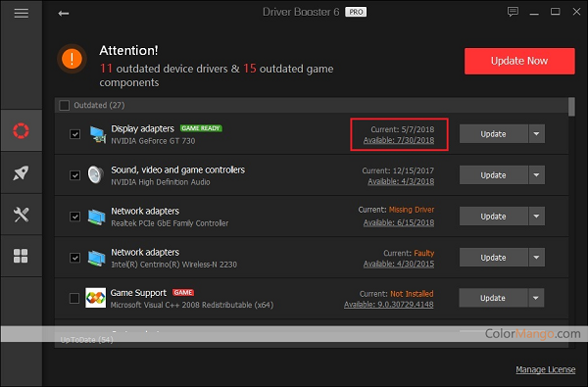Check the Microsoft Visual C++ 2008 checkbox
Screen dimensions: 588x387
pyautogui.click(x=74, y=299)
